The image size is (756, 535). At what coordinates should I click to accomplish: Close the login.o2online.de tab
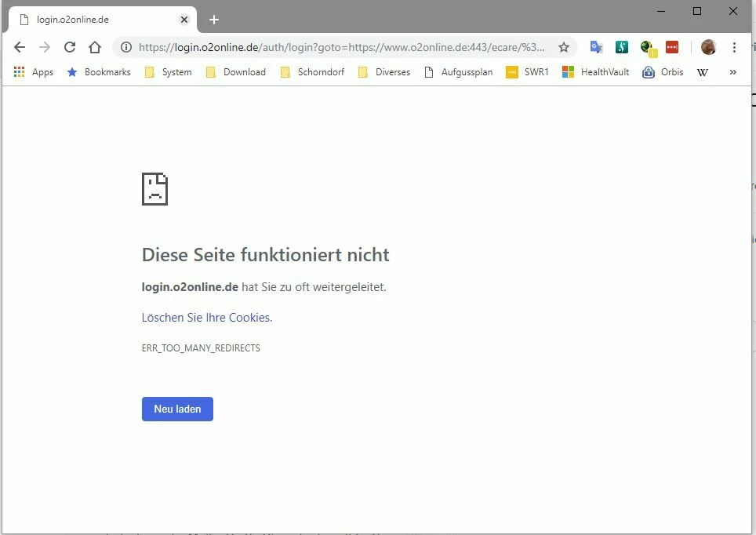click(184, 20)
